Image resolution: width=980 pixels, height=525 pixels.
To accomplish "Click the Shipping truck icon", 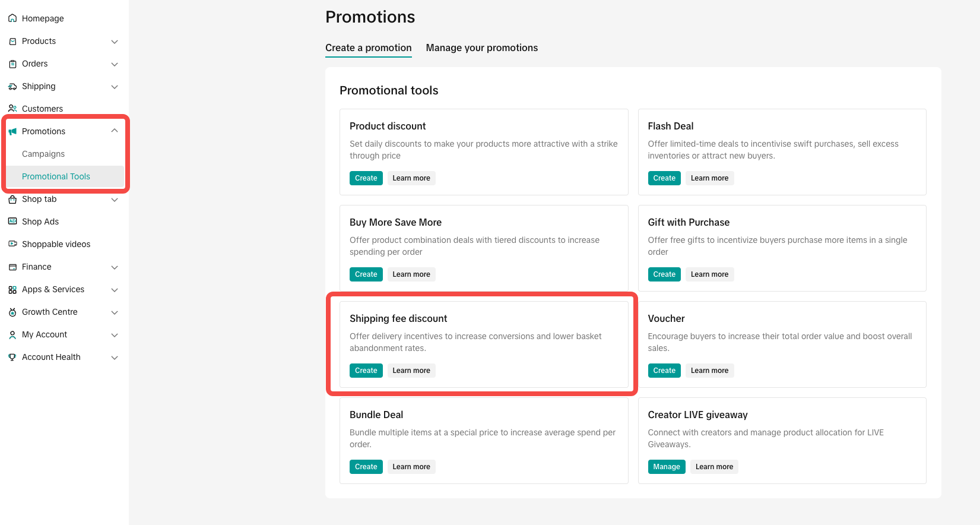I will click(x=12, y=87).
